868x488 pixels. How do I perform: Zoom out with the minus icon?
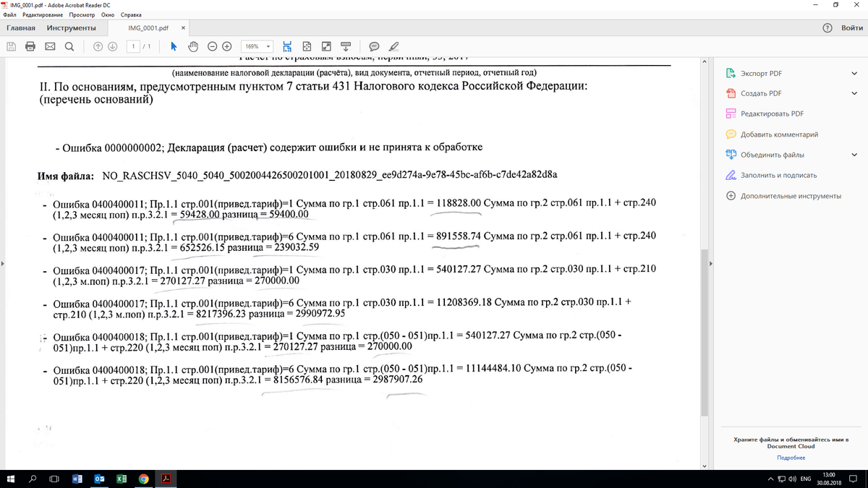point(213,46)
